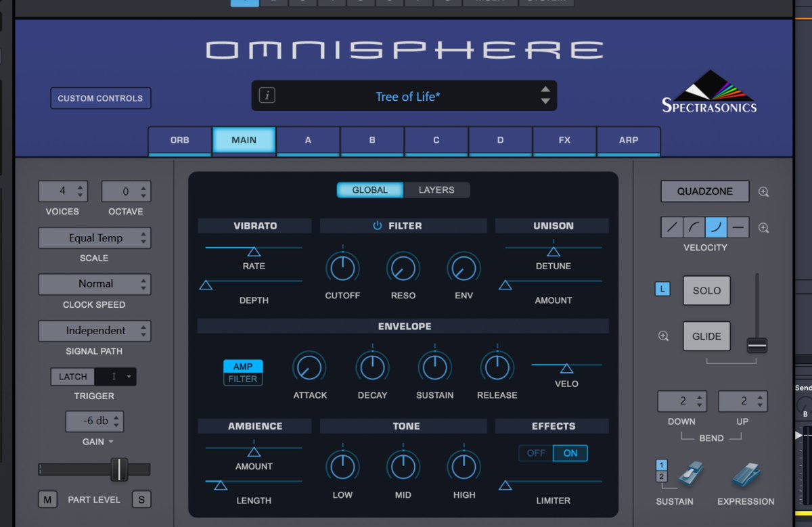Click the Reso knob

[403, 268]
